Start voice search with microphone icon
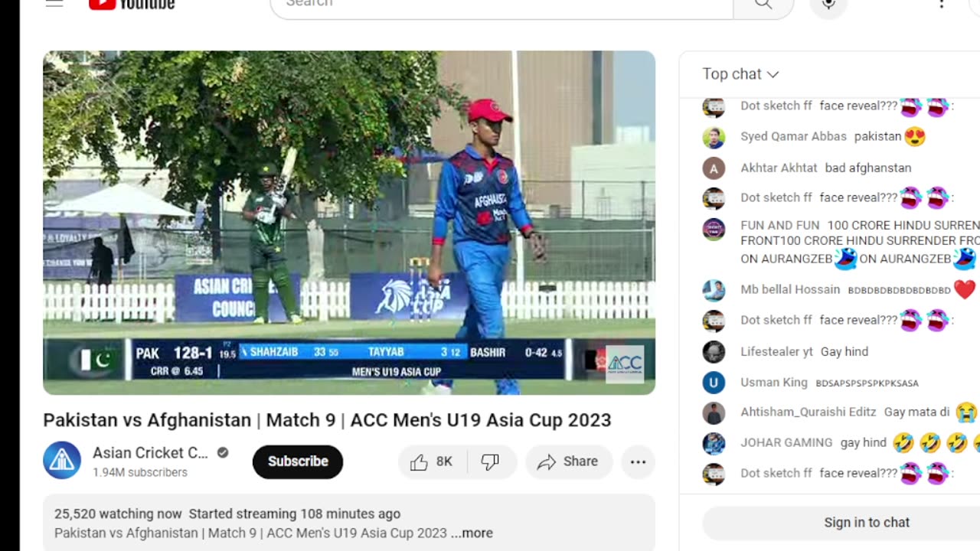Viewport: 980px width, 551px height. click(x=828, y=5)
